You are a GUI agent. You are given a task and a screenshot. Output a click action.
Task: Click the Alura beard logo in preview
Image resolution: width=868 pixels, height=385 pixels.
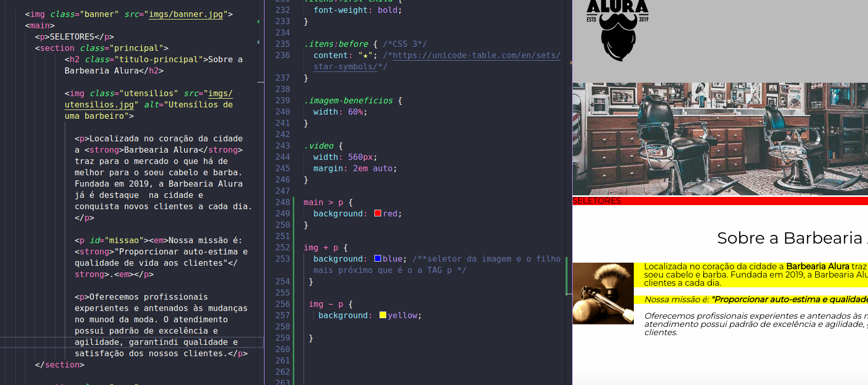(617, 30)
